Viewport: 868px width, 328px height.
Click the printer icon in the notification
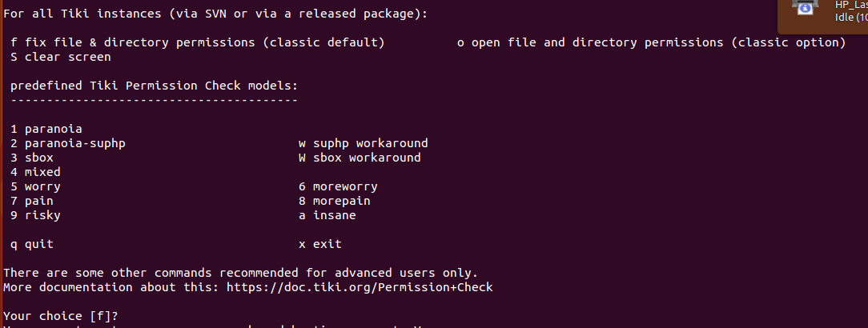tap(805, 6)
